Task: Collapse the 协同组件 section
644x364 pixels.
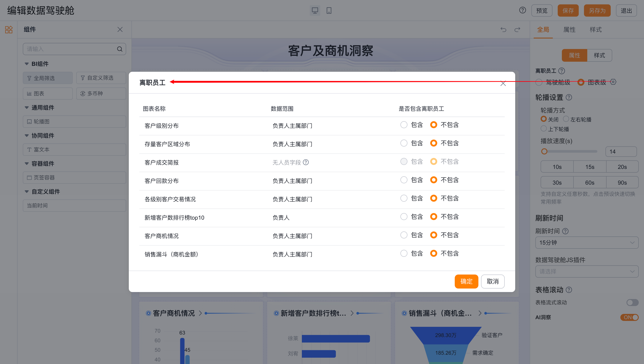Action: coord(27,135)
